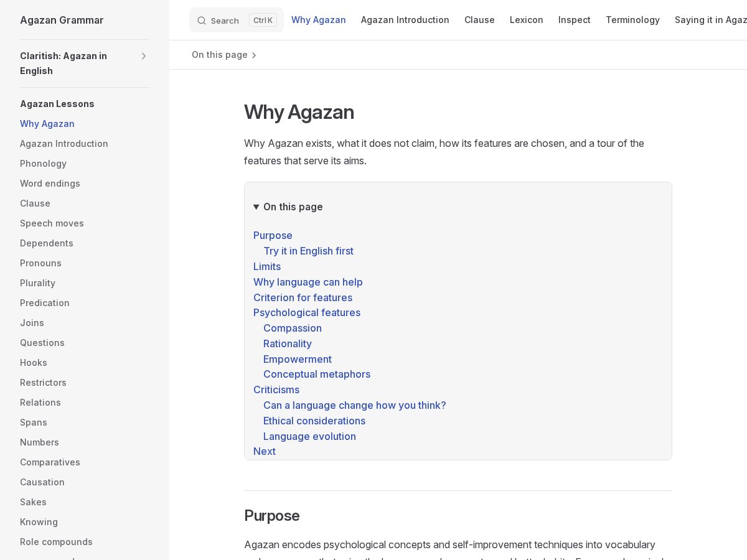Jump to Ethical considerations
The image size is (747, 560).
point(314,421)
